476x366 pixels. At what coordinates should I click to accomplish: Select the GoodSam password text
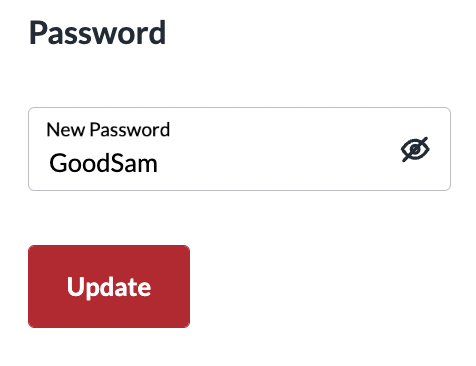pos(103,163)
